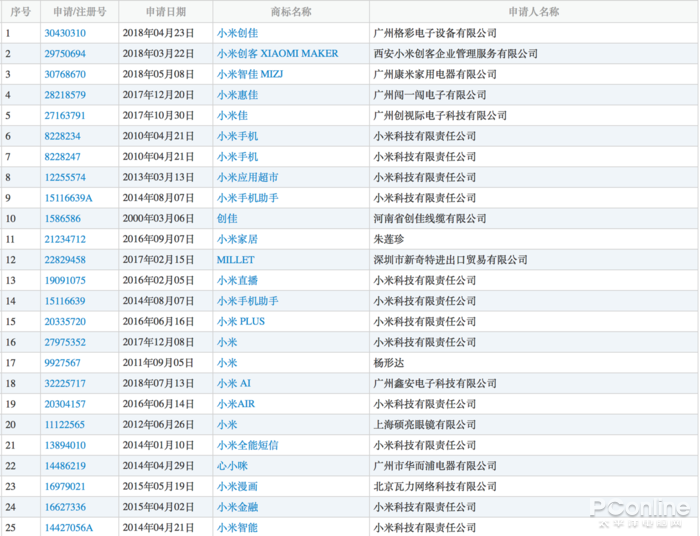Image resolution: width=700 pixels, height=536 pixels.
Task: Open registration number 16627336
Action: [x=65, y=507]
